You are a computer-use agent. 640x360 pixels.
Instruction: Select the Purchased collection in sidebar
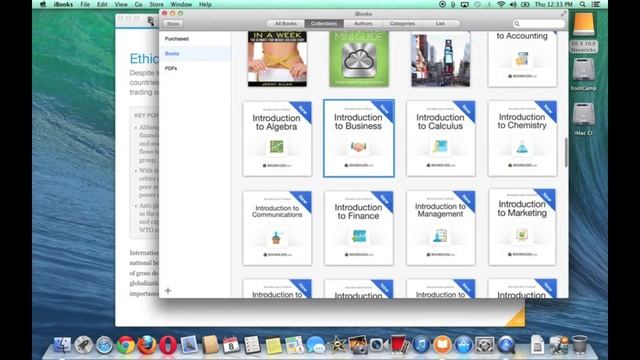[x=195, y=39]
